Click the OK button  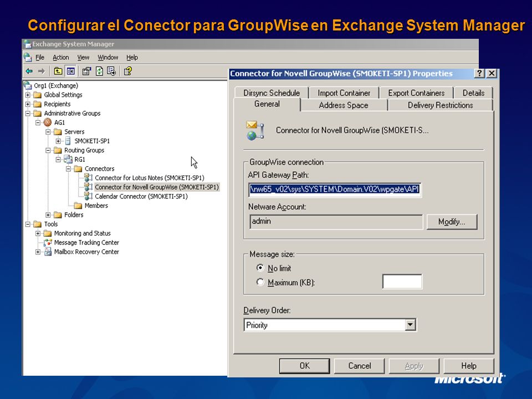pos(304,366)
